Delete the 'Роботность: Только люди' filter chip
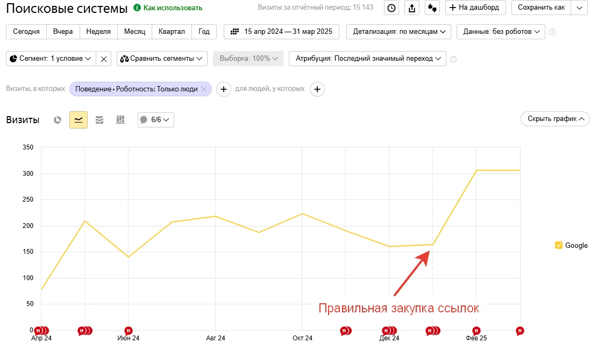Screen dimensions: 598x364 [204, 89]
